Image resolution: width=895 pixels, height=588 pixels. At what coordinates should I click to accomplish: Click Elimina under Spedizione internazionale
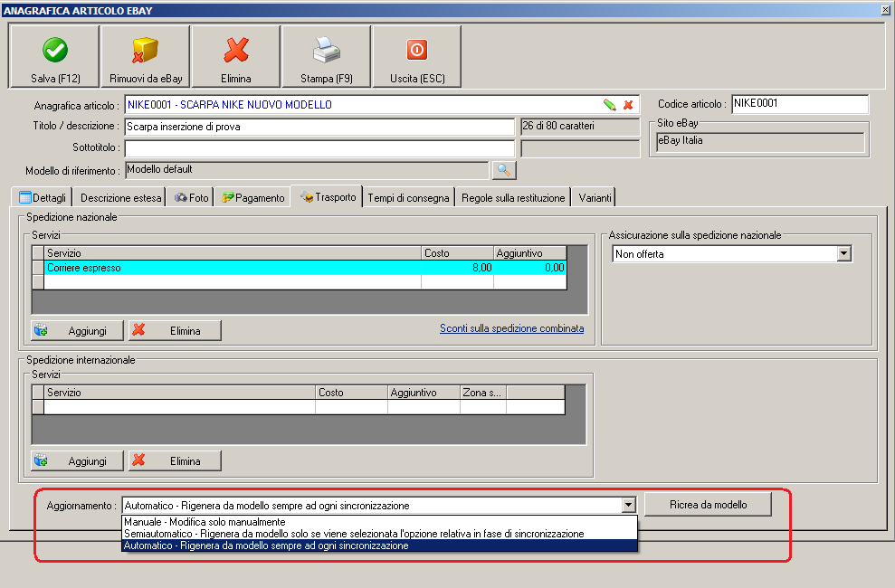[x=175, y=460]
